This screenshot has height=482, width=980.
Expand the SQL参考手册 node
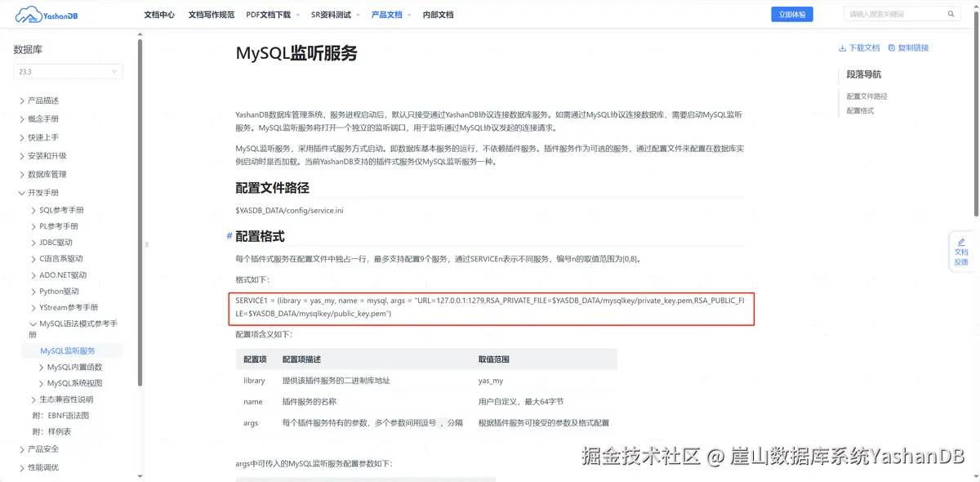pos(33,210)
